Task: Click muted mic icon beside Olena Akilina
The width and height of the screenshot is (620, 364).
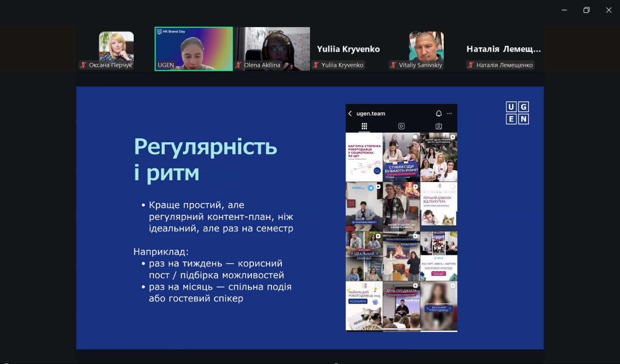Action: [x=239, y=65]
